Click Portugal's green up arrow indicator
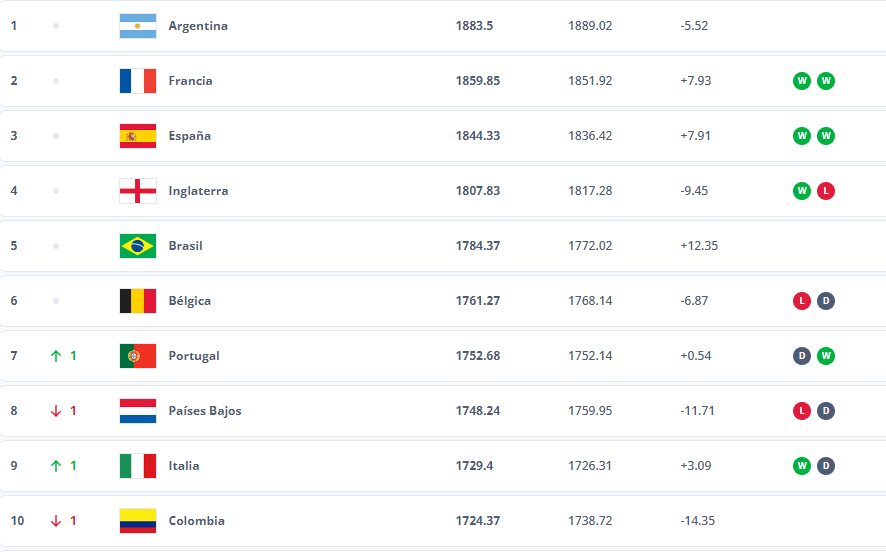Viewport: 886px width, 552px height. coord(56,356)
